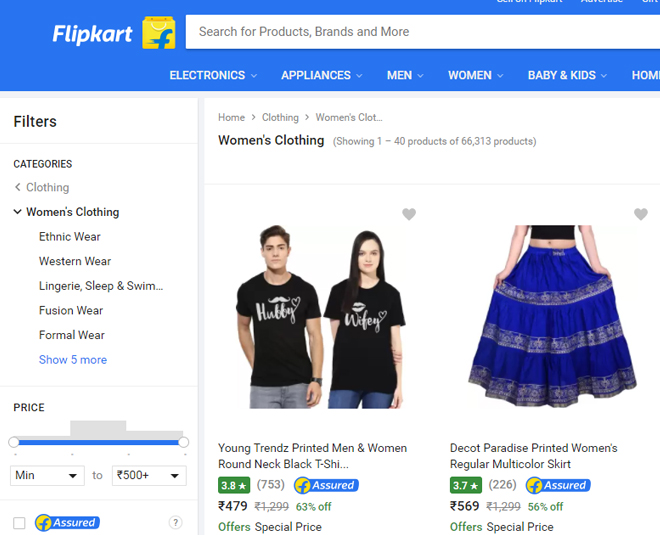Viewport: 660px width, 535px height.
Task: Click Women's Clothing in the categories tree
Action: click(x=73, y=212)
